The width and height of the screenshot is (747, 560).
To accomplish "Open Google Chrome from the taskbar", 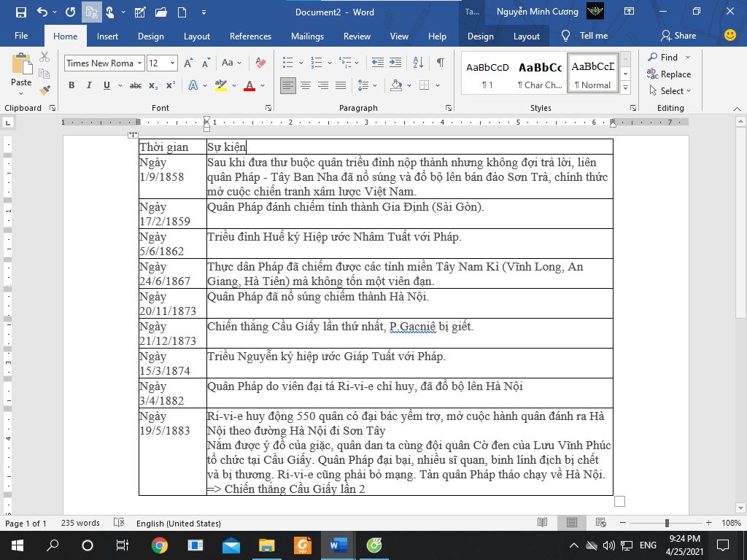I will [x=160, y=545].
